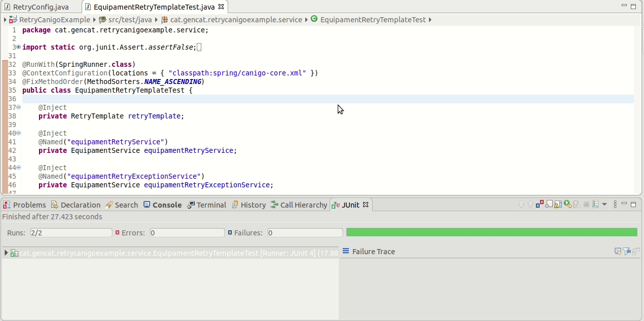Toggle Scroll Lock in JUnit view
Screen dimensions: 644x321
click(558, 204)
